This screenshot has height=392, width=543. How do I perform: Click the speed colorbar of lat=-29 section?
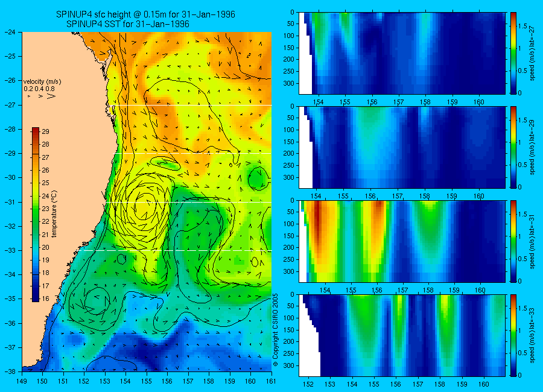click(x=513, y=147)
